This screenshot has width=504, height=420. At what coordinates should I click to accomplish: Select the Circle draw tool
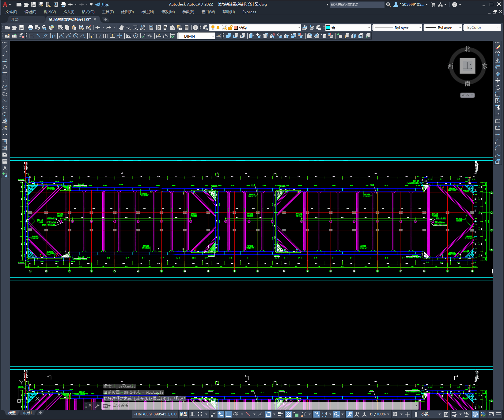pos(5,87)
